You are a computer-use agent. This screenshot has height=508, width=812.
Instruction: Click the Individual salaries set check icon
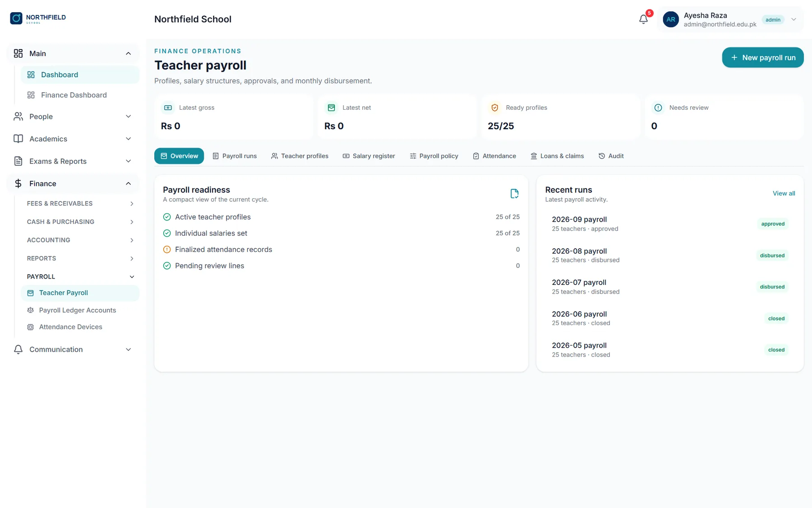coord(167,233)
